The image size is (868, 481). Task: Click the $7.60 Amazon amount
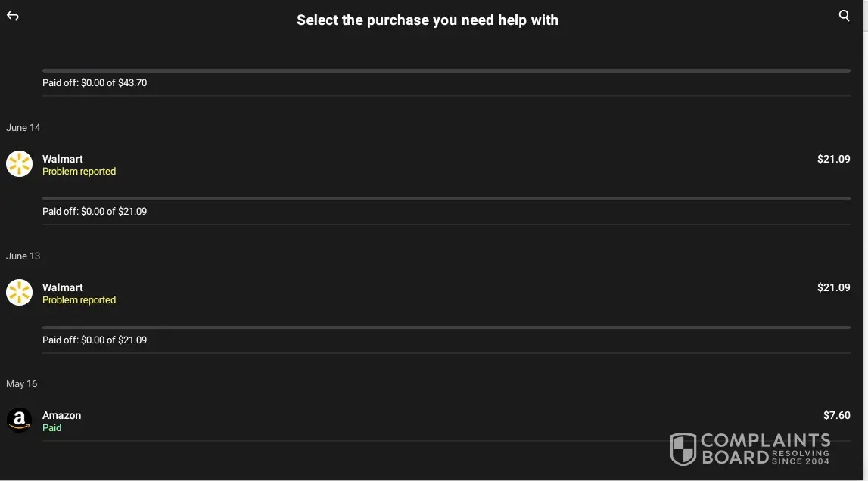click(x=836, y=415)
